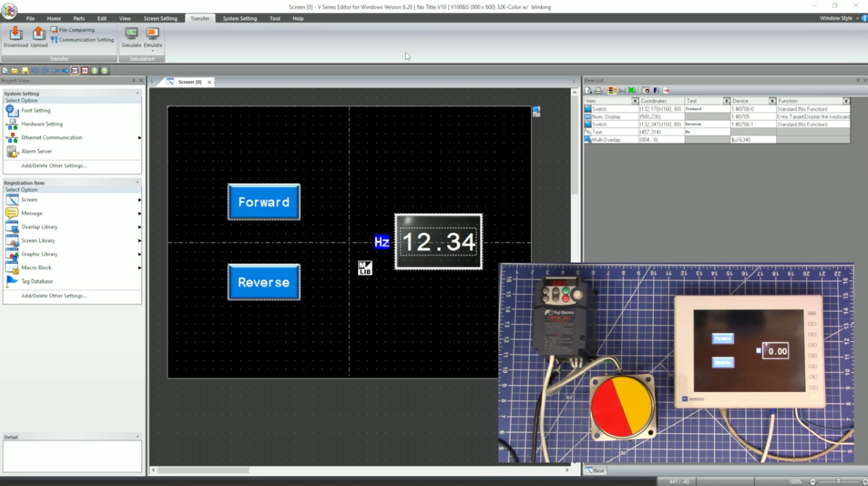Click the print icon in Item List
This screenshot has height=486, width=868.
598,90
